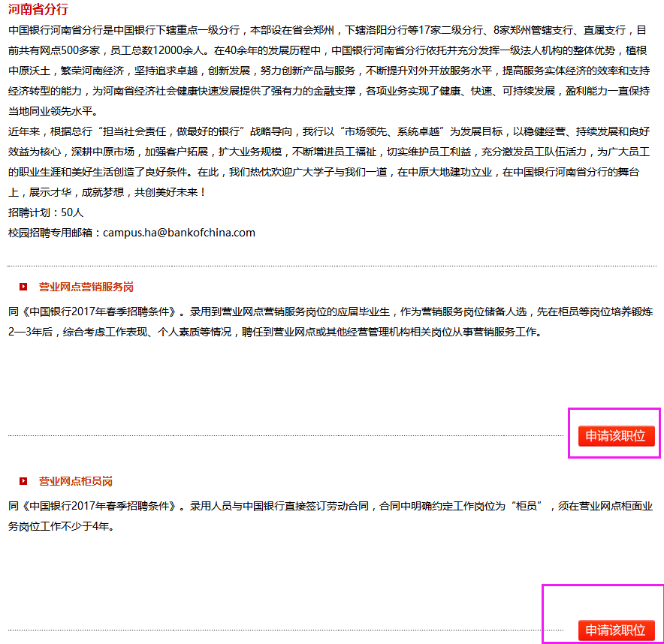Click the 河南省分行 heading
Screen dimensions: 664x644
pos(38,9)
